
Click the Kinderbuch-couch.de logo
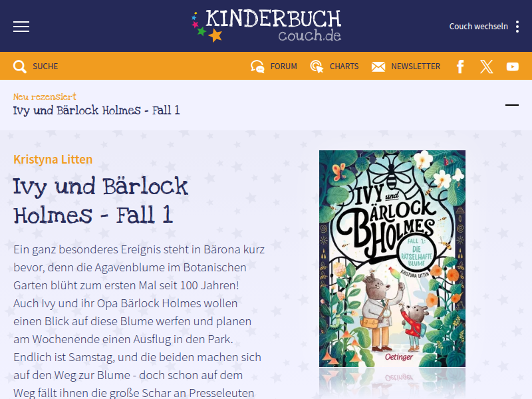[266, 26]
